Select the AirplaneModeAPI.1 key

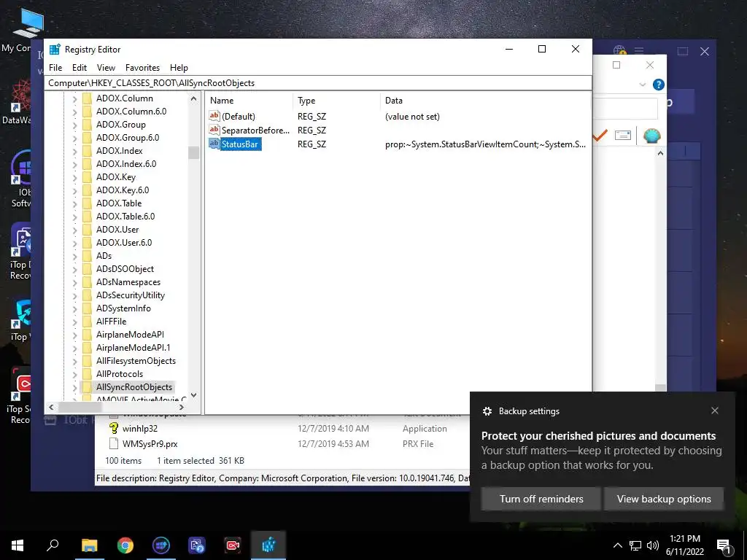coord(133,348)
